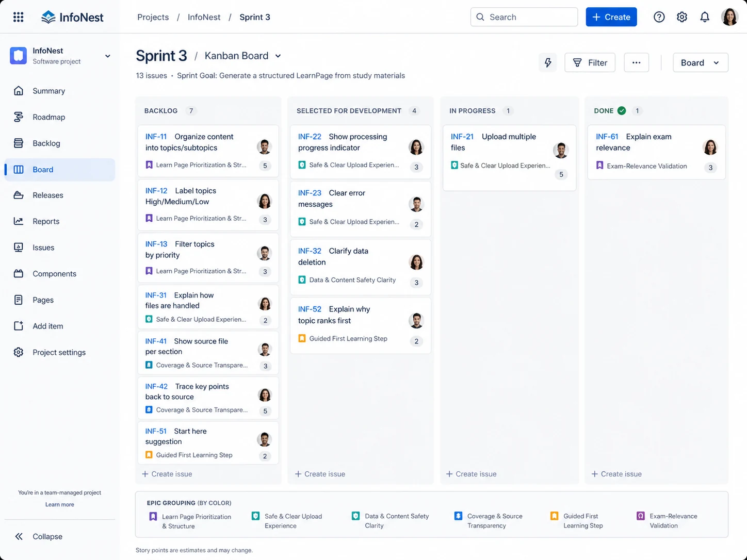Screen dimensions: 747x560
Task: Click the Collapse double-chevron icon
Action: tap(19, 536)
